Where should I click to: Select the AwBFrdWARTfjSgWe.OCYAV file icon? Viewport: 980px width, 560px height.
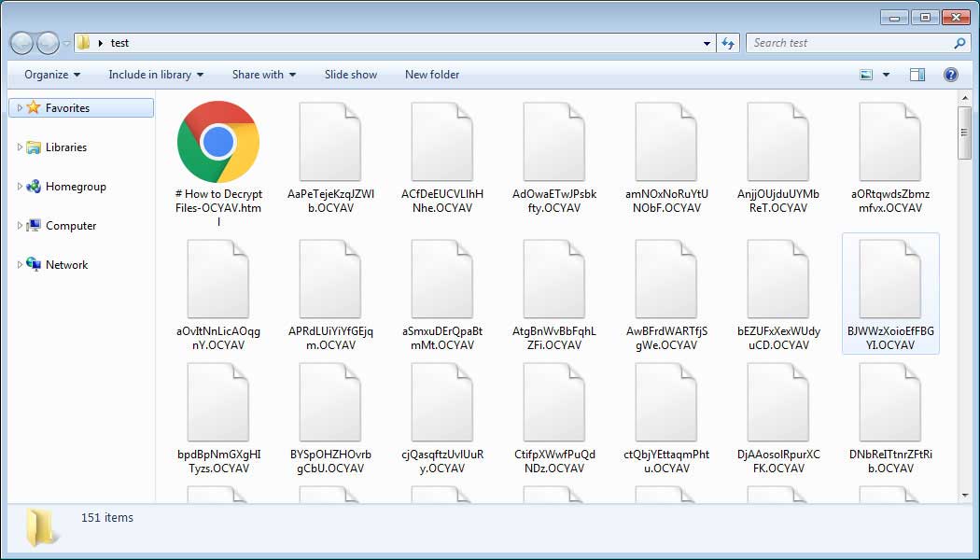tap(665, 279)
